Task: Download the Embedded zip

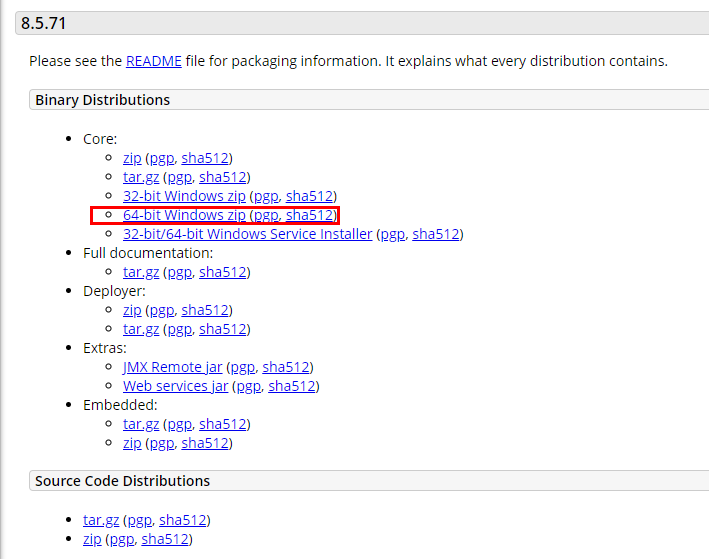Action: (x=132, y=443)
